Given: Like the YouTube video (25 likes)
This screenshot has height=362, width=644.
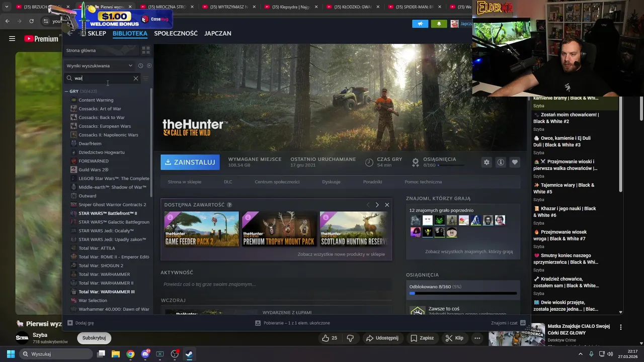Looking at the screenshot, I should pos(330,338).
